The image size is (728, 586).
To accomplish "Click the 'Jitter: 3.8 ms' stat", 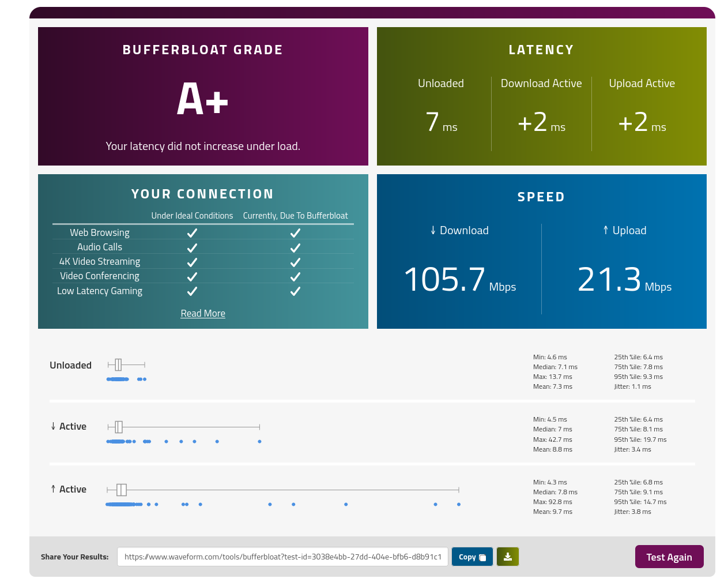I will point(632,512).
